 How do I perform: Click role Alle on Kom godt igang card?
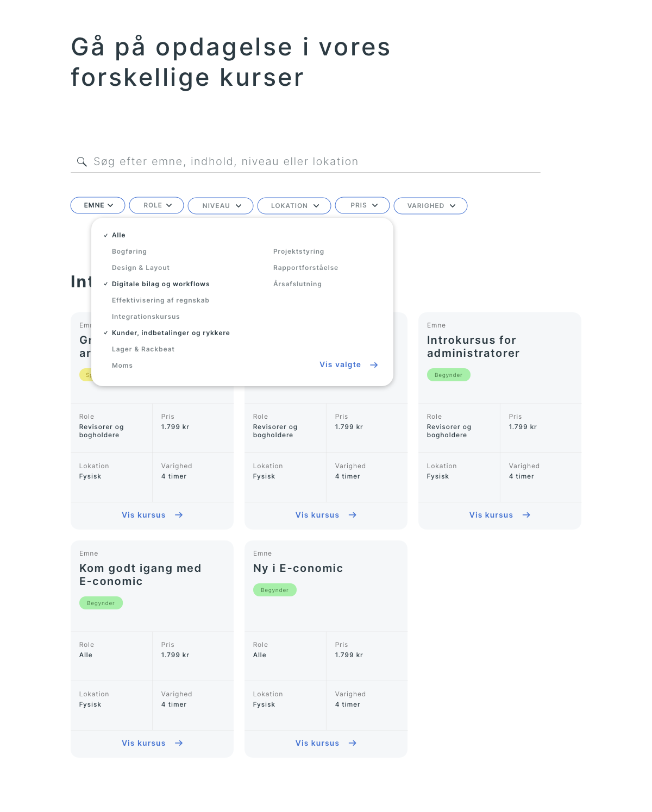pyautogui.click(x=86, y=655)
